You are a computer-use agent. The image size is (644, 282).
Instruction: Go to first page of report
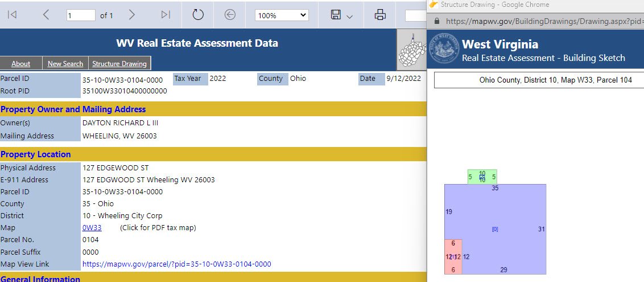11,15
